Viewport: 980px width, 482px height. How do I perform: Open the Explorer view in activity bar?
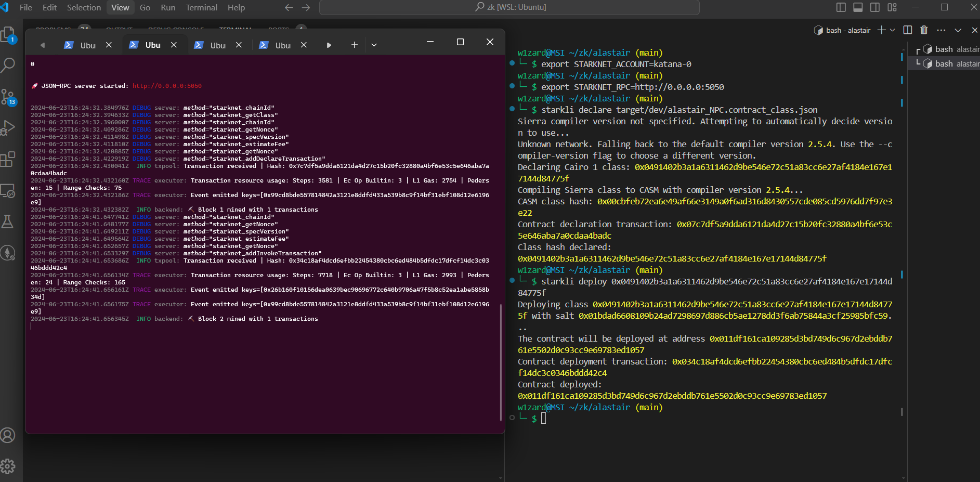[x=8, y=35]
